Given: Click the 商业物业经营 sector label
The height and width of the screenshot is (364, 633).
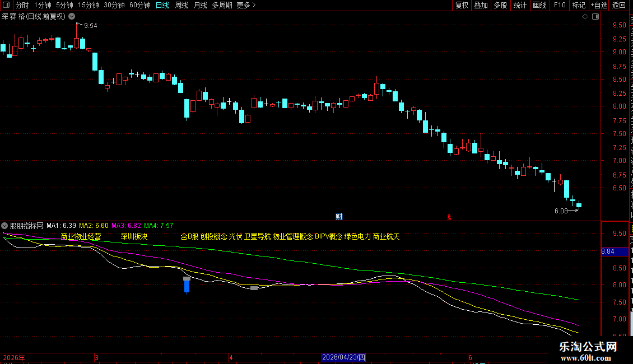Looking at the screenshot, I should click(x=81, y=236).
